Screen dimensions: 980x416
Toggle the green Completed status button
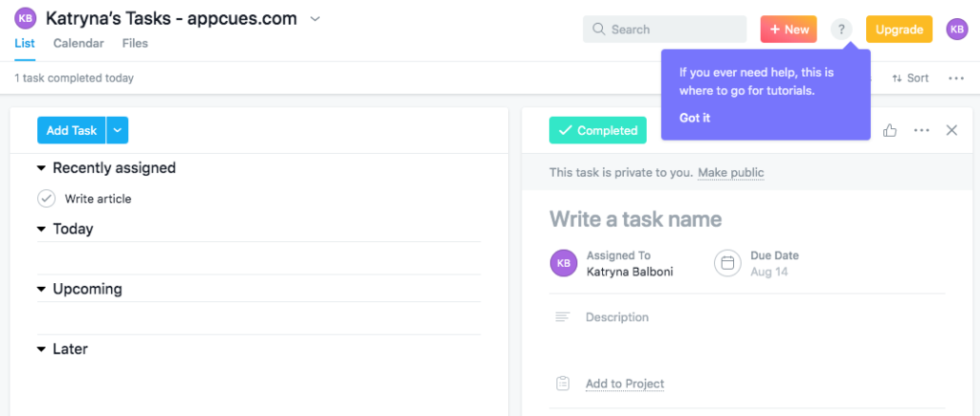coord(597,131)
